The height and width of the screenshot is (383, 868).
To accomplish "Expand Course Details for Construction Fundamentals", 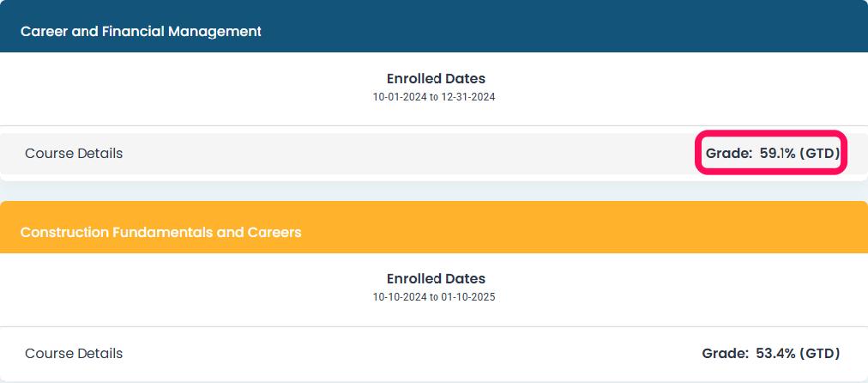I will click(x=74, y=353).
